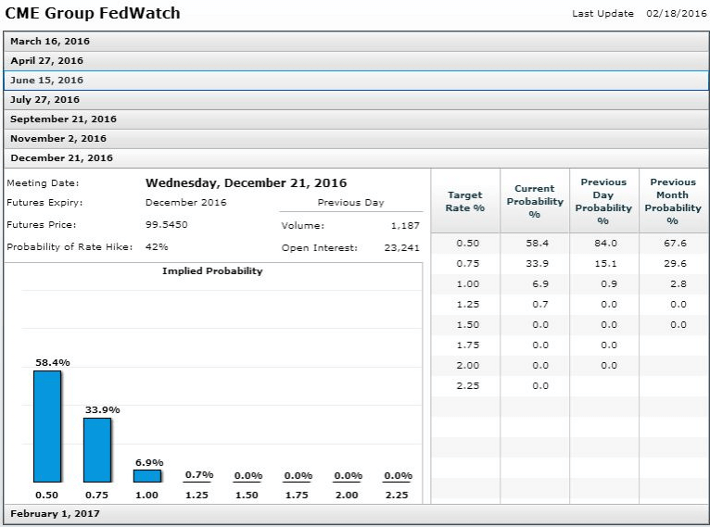Open the June 15, 2016 meeting row
This screenshot has width=710, height=527.
click(x=356, y=80)
